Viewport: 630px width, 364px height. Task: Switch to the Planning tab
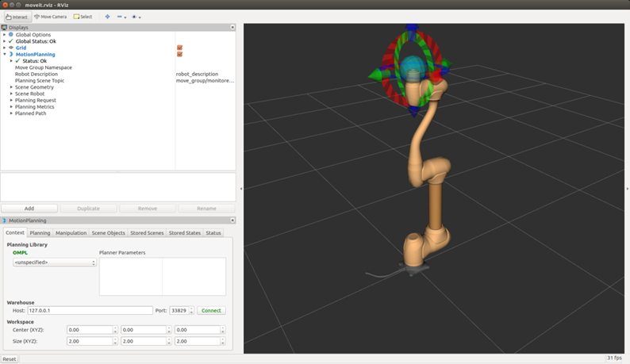[40, 233]
